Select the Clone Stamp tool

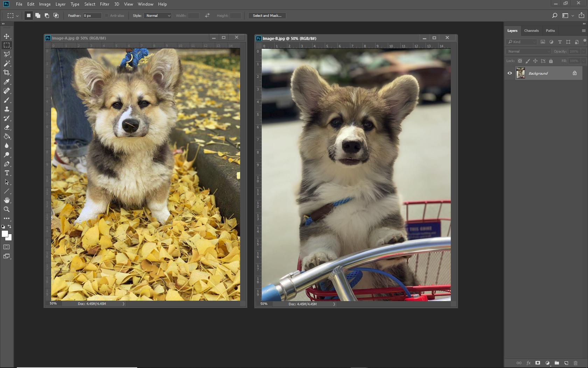[7, 109]
